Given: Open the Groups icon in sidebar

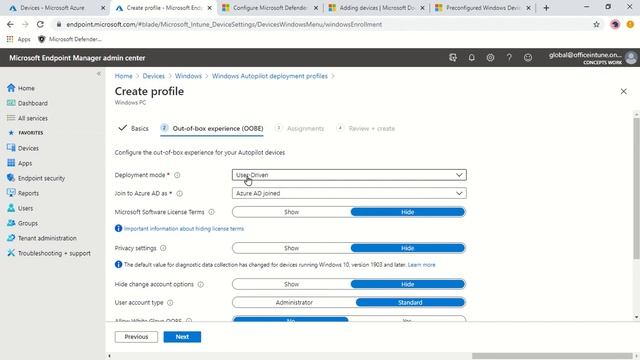Looking at the screenshot, I should [11, 223].
